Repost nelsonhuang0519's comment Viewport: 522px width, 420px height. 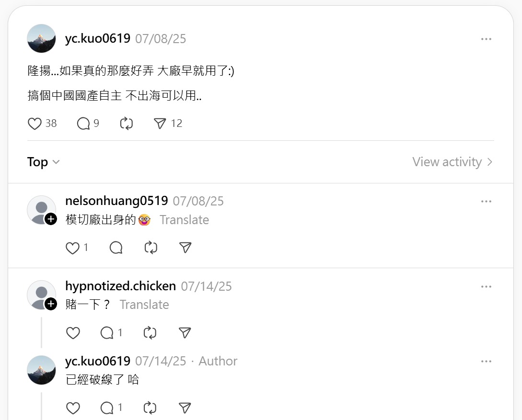(x=151, y=248)
